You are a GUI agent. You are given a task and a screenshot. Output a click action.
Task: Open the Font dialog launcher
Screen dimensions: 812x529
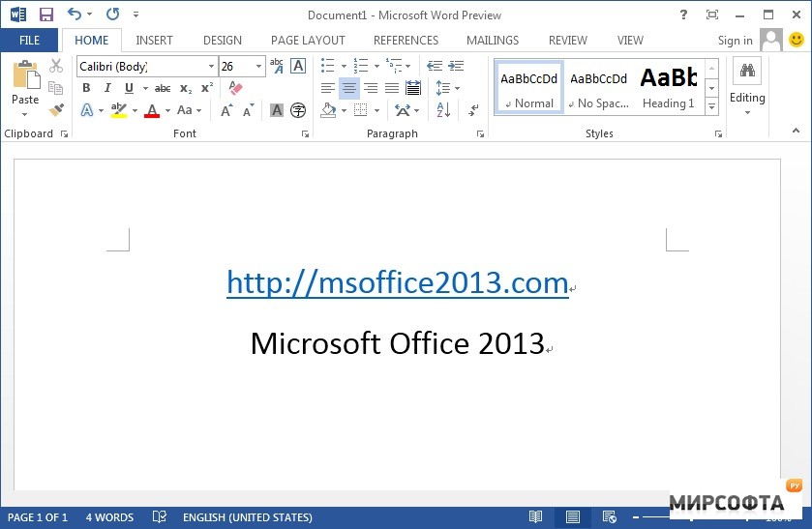(305, 134)
